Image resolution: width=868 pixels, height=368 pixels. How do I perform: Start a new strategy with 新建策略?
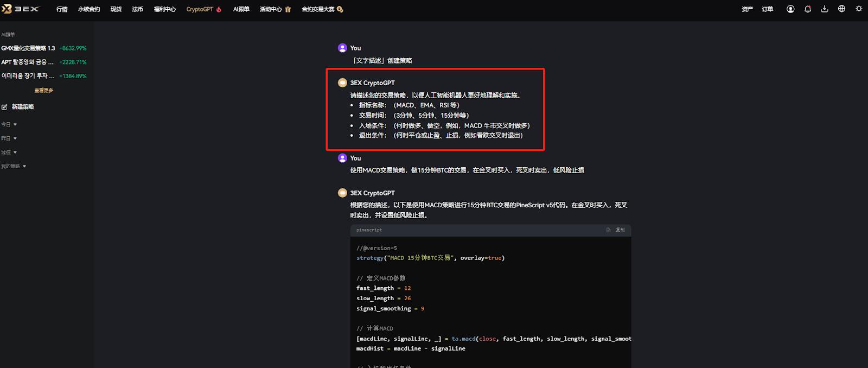pos(23,107)
